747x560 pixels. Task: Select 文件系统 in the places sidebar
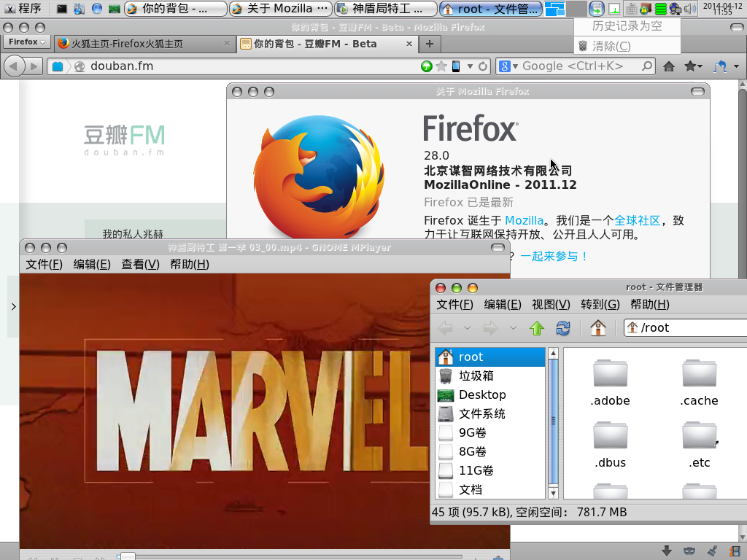(x=481, y=413)
